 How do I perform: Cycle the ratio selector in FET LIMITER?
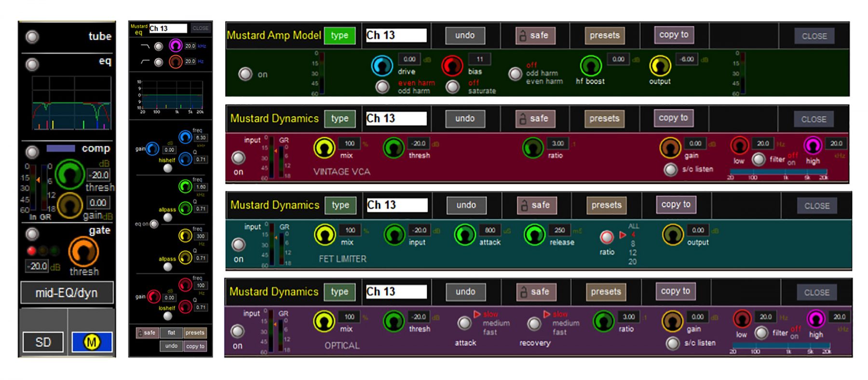[x=607, y=237]
